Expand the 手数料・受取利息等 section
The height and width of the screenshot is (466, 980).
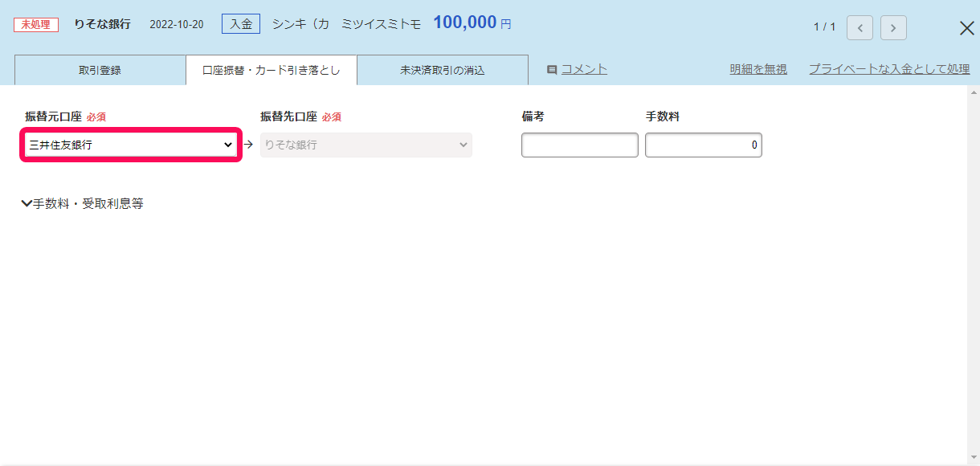click(x=83, y=204)
